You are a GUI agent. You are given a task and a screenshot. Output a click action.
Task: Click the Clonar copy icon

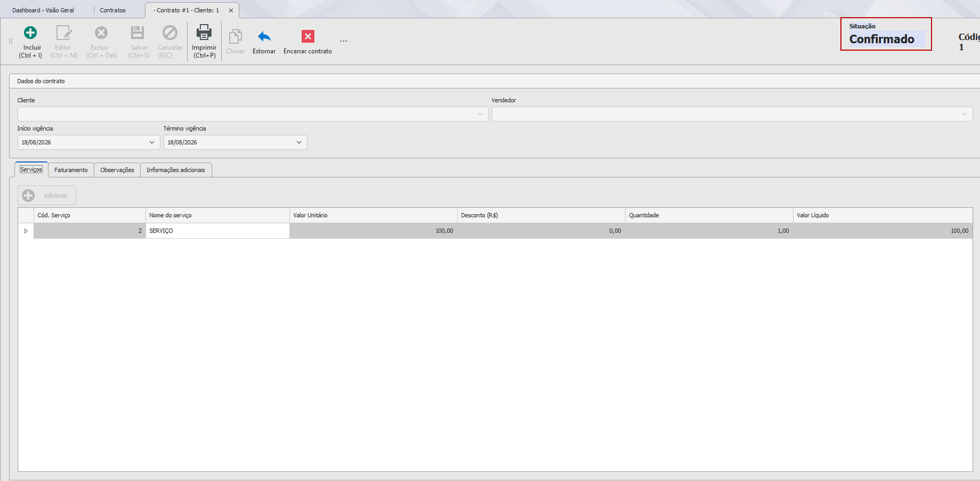235,37
